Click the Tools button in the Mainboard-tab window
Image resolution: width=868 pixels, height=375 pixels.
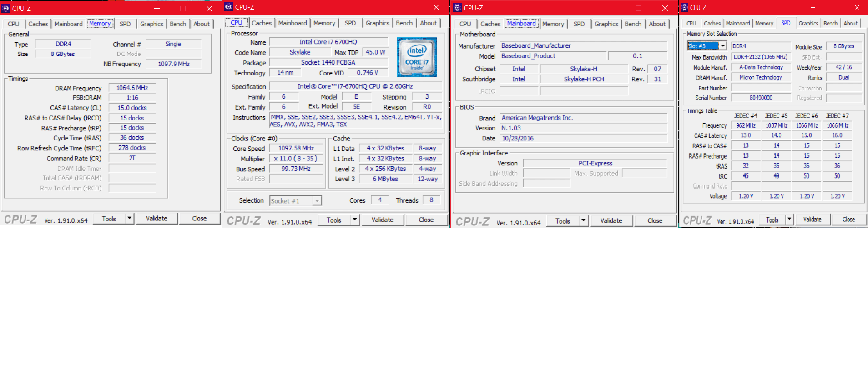(563, 221)
